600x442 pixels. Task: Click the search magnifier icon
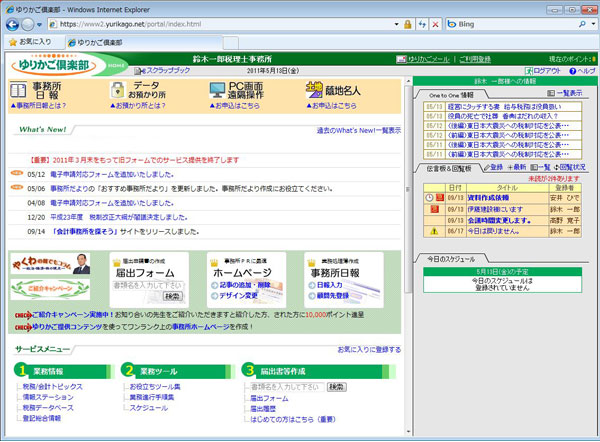click(x=582, y=24)
